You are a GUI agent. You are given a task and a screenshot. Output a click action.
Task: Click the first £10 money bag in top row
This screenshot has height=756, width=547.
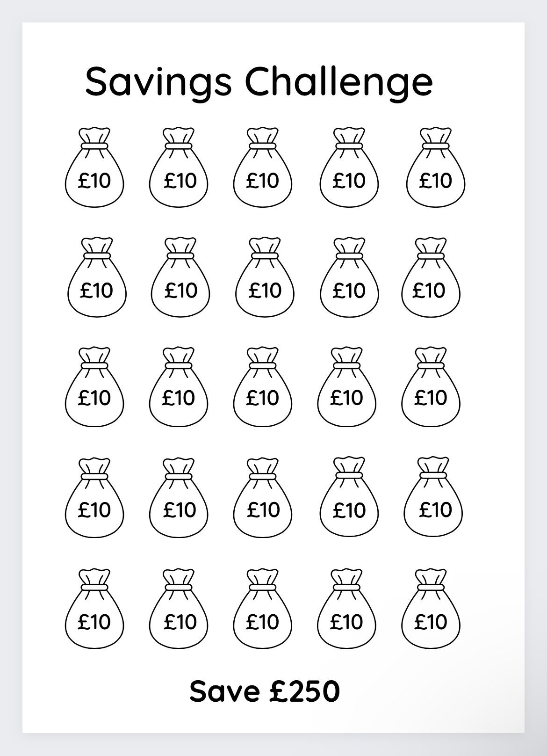[94, 167]
